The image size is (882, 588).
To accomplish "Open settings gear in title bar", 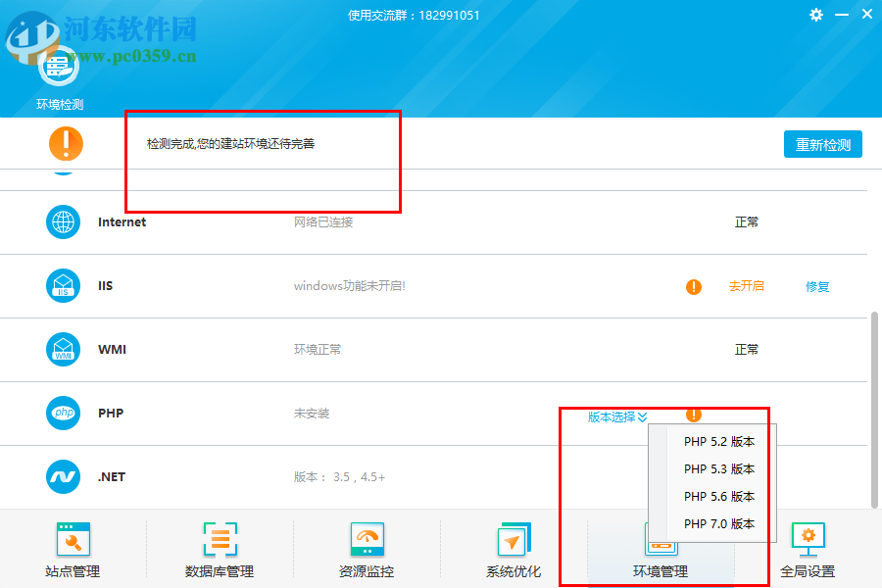I will (816, 15).
